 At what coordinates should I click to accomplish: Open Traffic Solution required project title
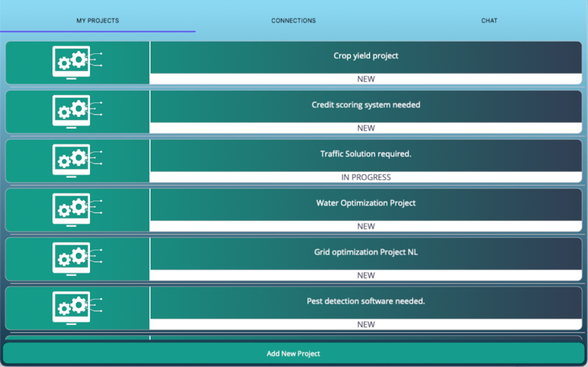[366, 154]
